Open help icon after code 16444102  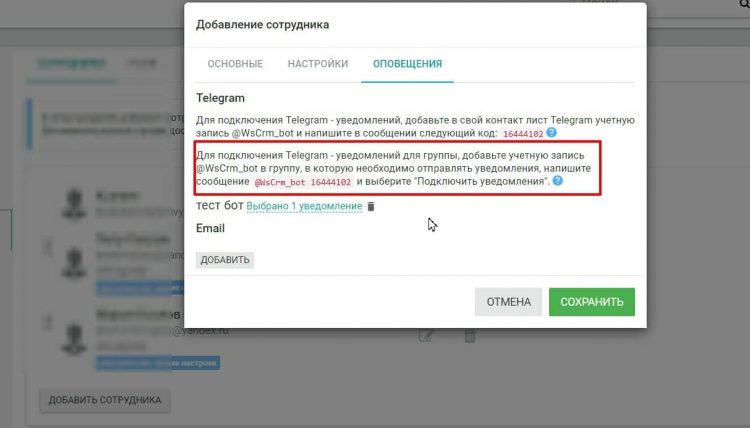click(x=551, y=132)
